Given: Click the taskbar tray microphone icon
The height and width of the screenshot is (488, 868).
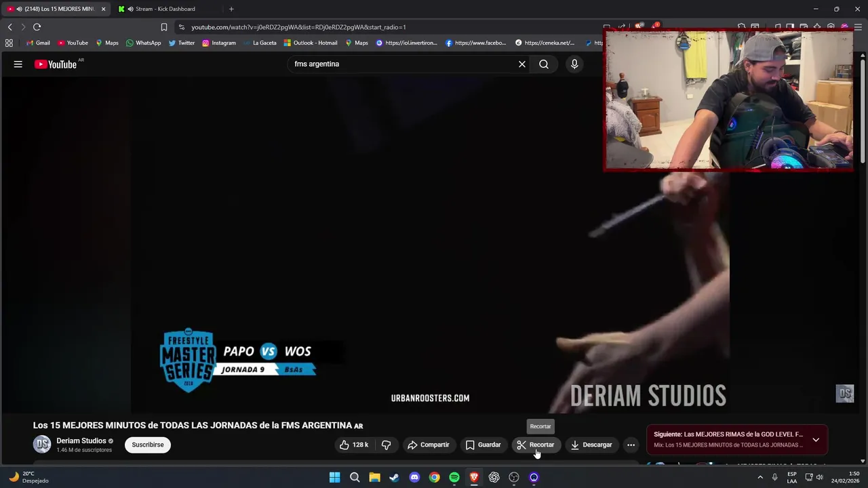Looking at the screenshot, I should (775, 477).
